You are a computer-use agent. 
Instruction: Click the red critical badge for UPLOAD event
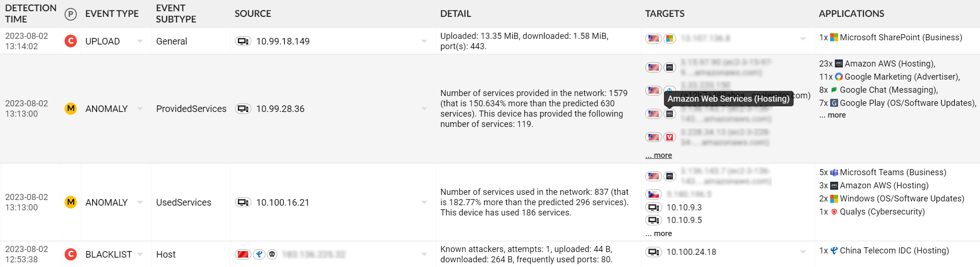coord(71,41)
